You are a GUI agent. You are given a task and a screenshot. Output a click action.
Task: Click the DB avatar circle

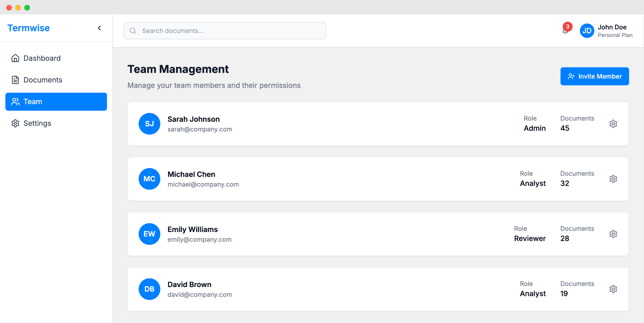149,289
